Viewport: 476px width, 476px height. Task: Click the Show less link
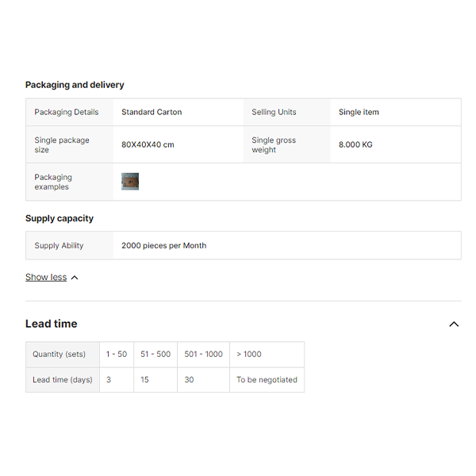46,277
